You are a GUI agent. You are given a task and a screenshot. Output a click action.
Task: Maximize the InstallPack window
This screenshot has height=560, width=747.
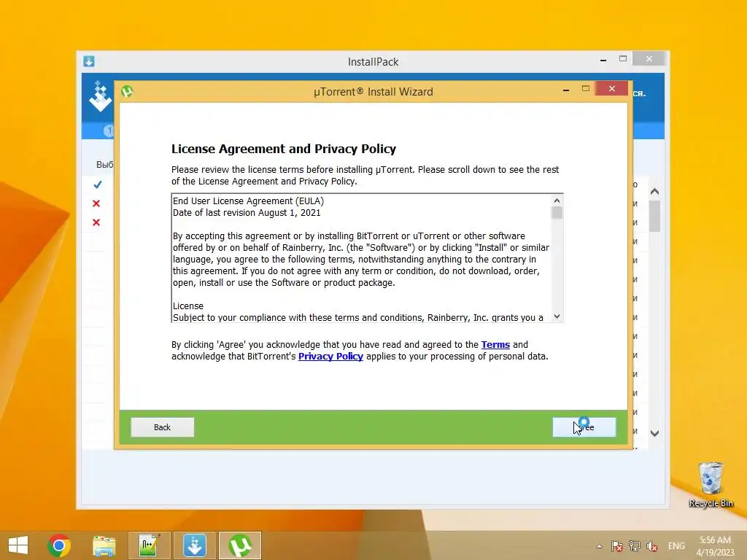623,58
